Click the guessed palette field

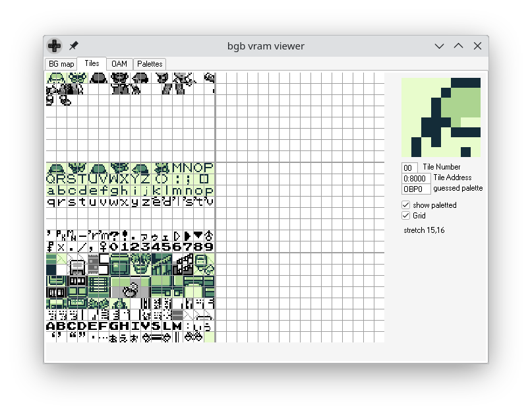point(416,189)
